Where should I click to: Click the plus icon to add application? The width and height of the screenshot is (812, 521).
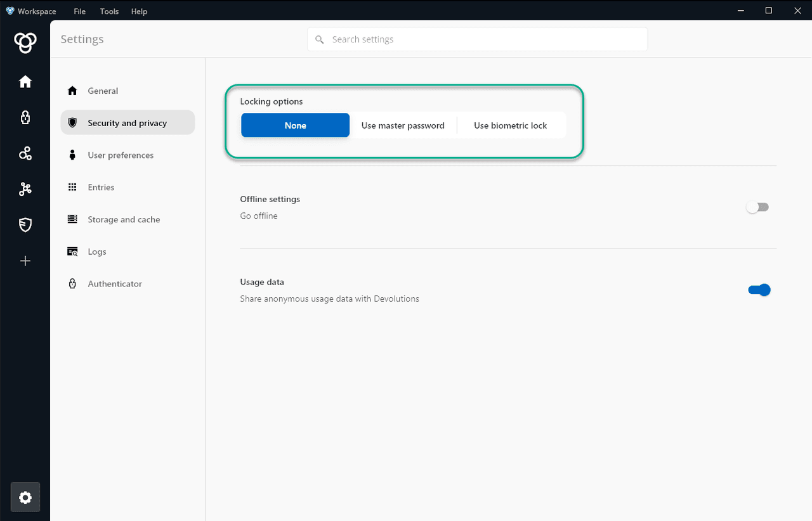click(x=25, y=261)
